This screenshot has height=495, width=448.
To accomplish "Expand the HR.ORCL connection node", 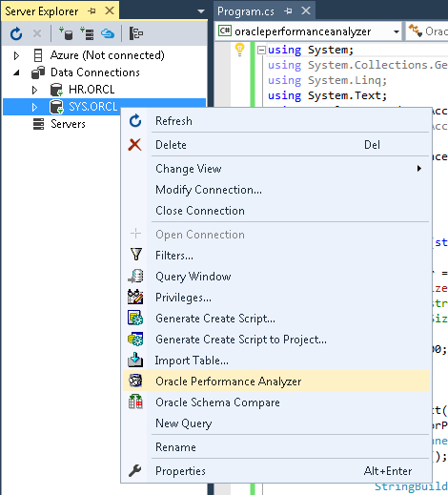I will click(34, 90).
